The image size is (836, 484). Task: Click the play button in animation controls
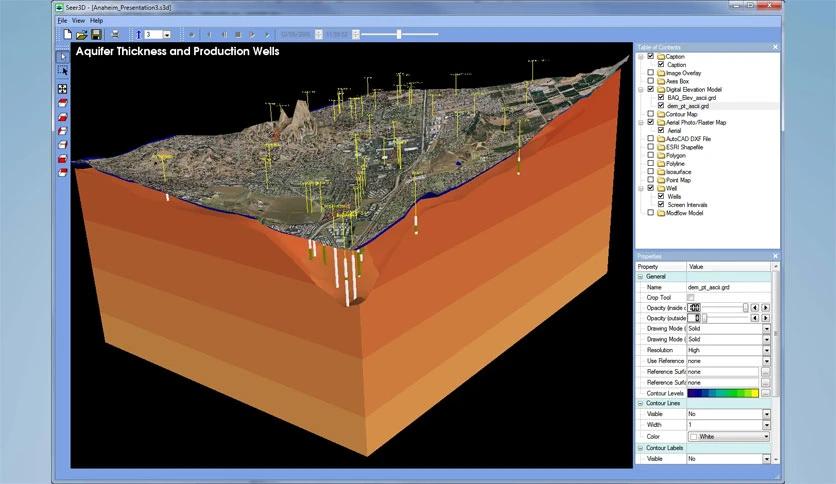pos(251,35)
